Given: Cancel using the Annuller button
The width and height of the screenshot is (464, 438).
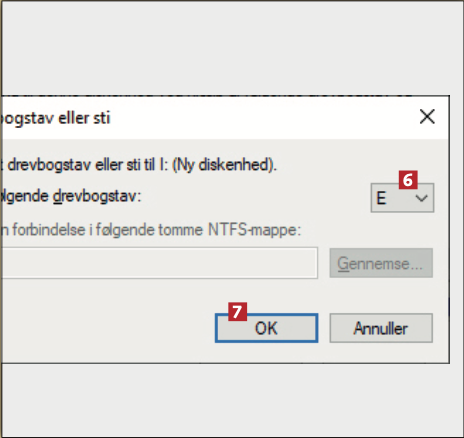Looking at the screenshot, I should pyautogui.click(x=381, y=328).
